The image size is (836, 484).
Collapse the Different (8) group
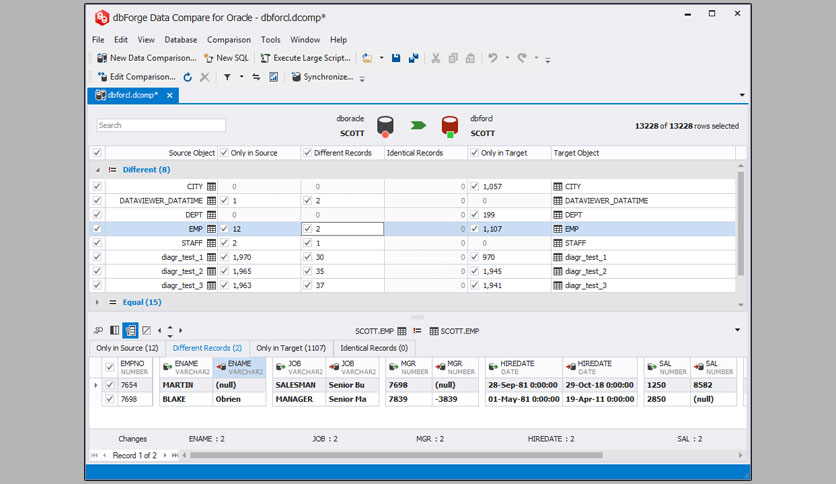click(98, 170)
